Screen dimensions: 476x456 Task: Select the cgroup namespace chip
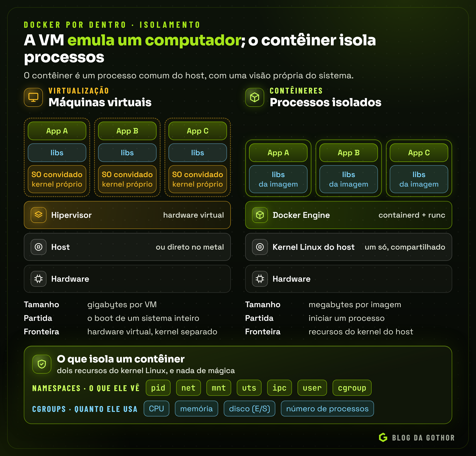(352, 388)
